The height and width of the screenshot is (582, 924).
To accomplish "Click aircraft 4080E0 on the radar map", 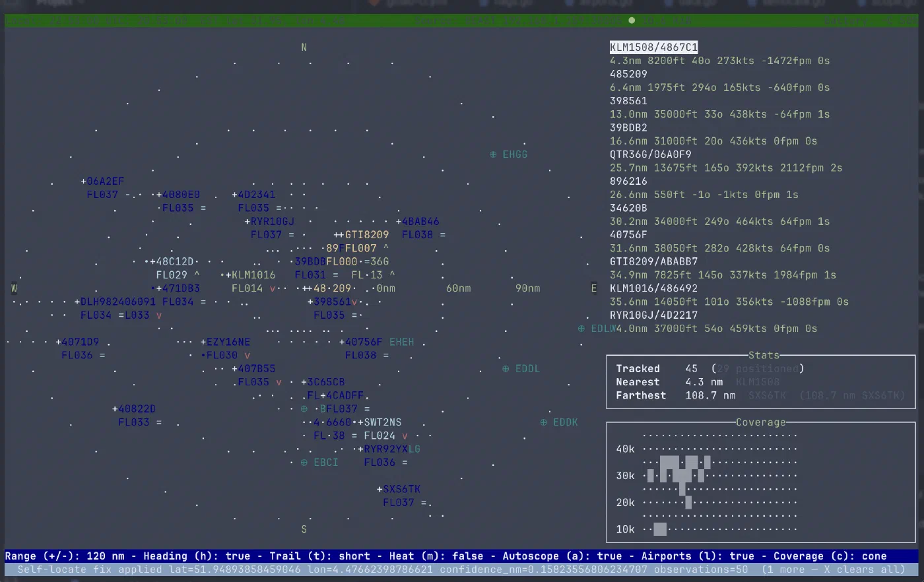I will pos(178,195).
